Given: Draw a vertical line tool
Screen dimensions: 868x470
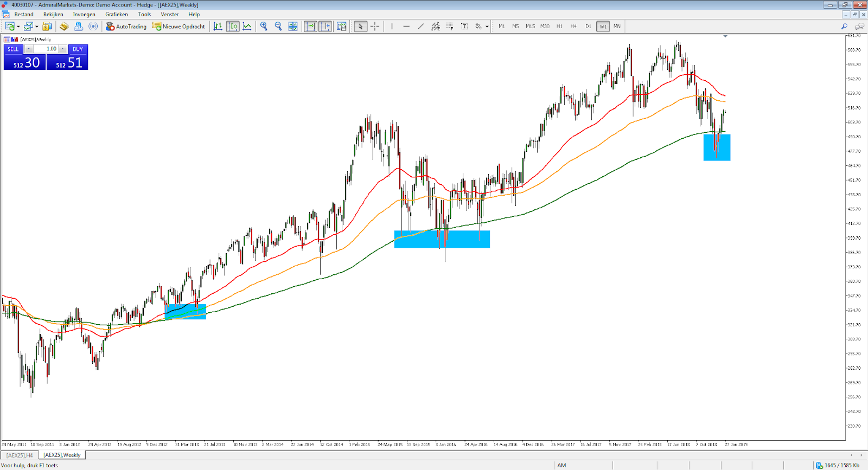Looking at the screenshot, I should 392,26.
